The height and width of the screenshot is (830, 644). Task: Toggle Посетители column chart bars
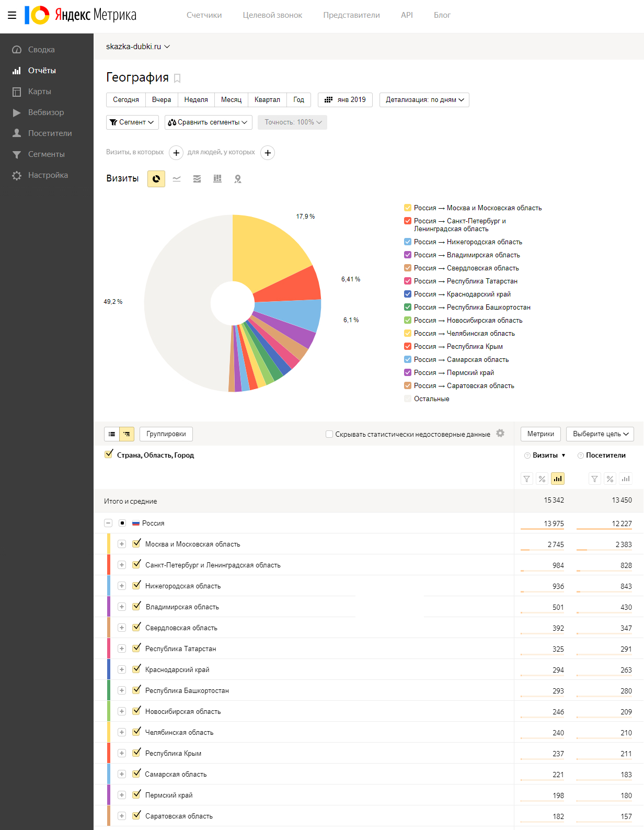coord(626,479)
